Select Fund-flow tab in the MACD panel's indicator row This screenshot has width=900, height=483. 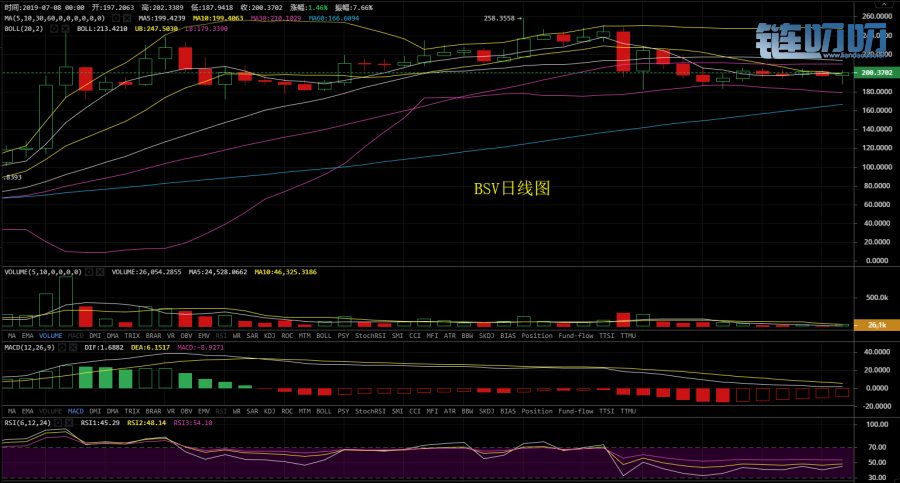(x=576, y=411)
